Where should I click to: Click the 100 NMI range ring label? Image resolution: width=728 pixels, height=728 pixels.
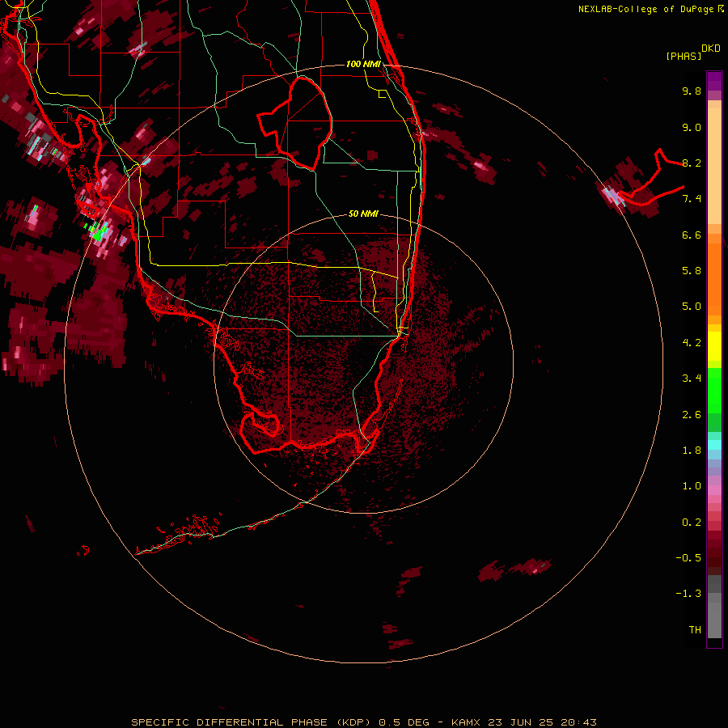pos(363,64)
